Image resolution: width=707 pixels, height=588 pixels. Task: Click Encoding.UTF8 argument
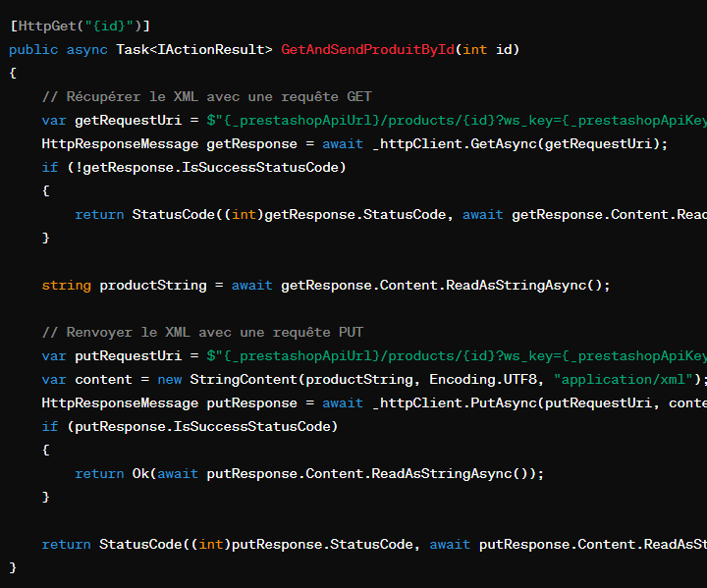483,380
